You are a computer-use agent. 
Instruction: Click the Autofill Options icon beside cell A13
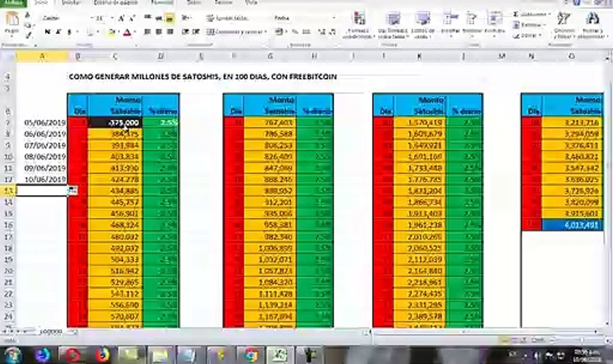point(72,190)
